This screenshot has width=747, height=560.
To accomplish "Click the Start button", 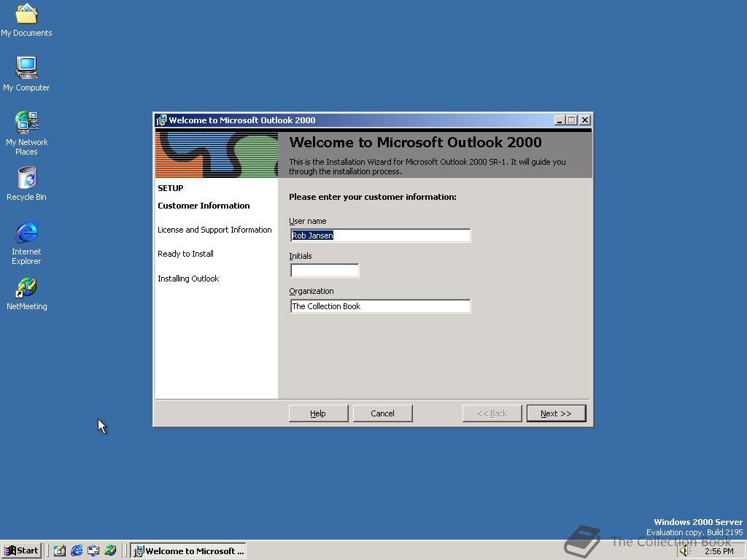I will [21, 551].
